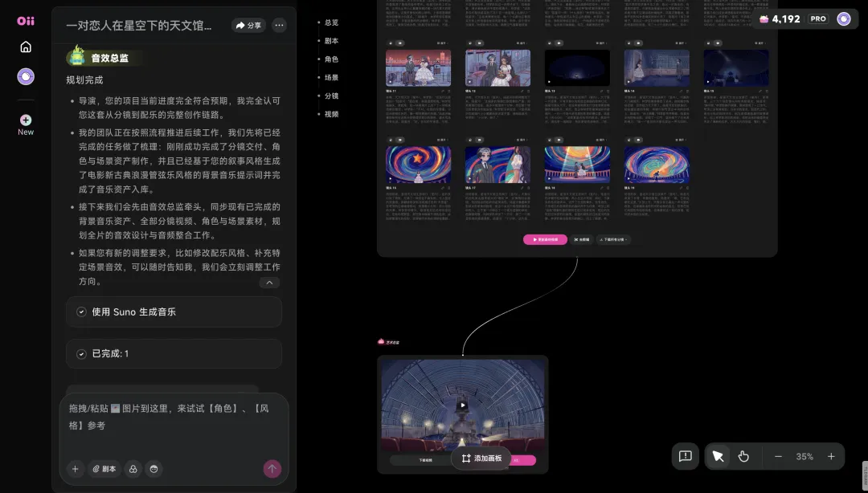
Task: Open shot 12 seated couple thumbnail
Action: coord(497,67)
